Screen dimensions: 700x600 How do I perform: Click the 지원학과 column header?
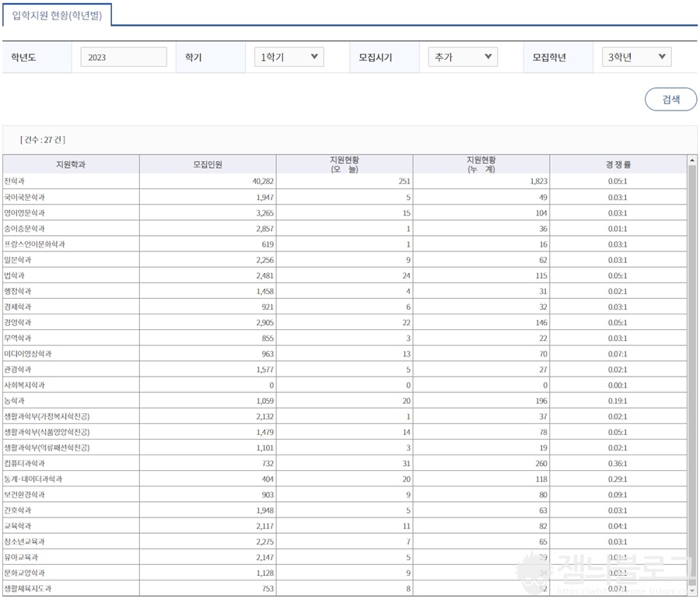[x=71, y=164]
